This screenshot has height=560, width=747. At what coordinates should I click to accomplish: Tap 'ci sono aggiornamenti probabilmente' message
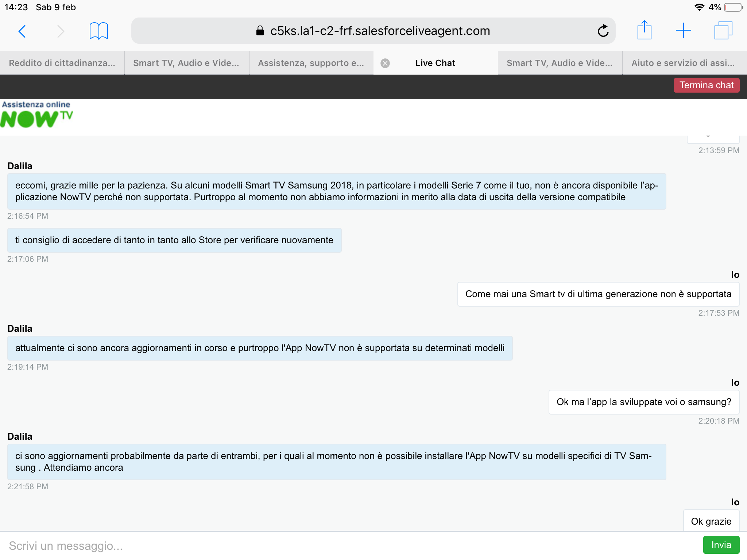[x=337, y=462]
